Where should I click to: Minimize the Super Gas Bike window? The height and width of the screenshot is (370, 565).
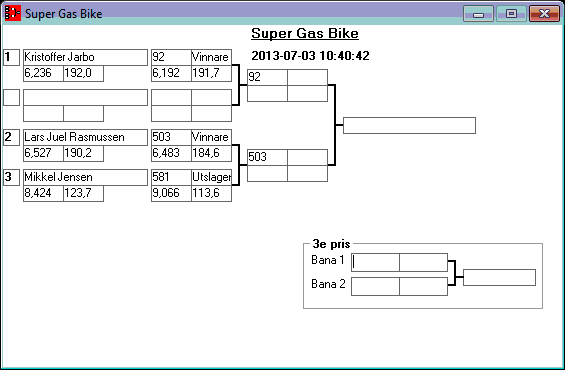[x=478, y=14]
